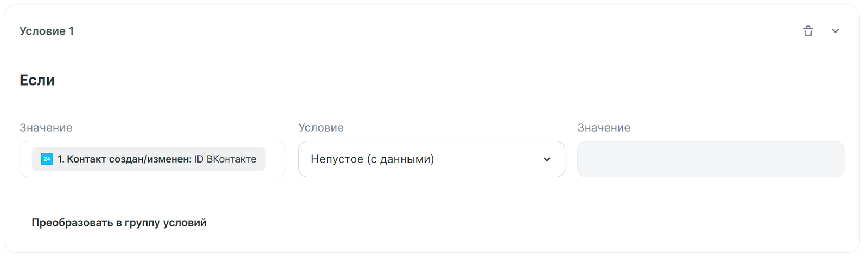Delete Условие 1 with the trash icon

[x=808, y=31]
